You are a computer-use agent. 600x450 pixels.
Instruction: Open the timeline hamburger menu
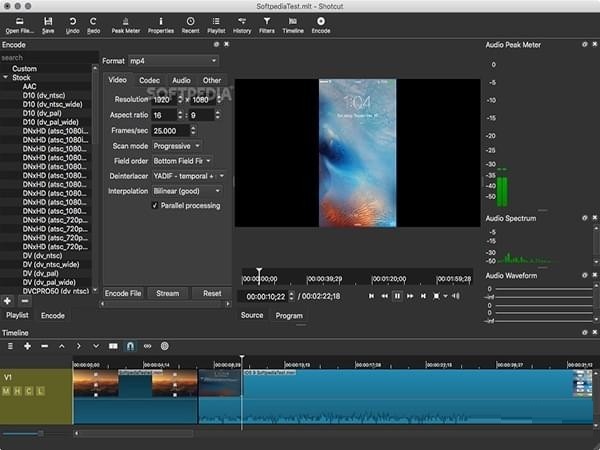click(10, 346)
